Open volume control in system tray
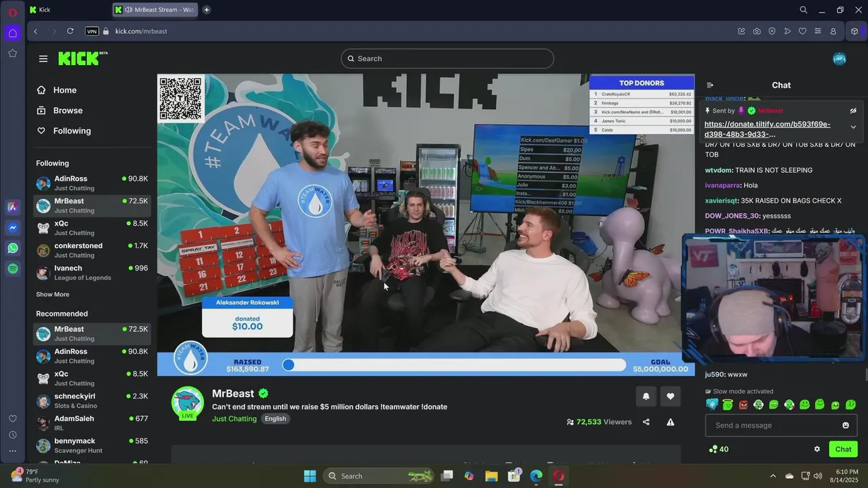The height and width of the screenshot is (488, 868). 818,476
